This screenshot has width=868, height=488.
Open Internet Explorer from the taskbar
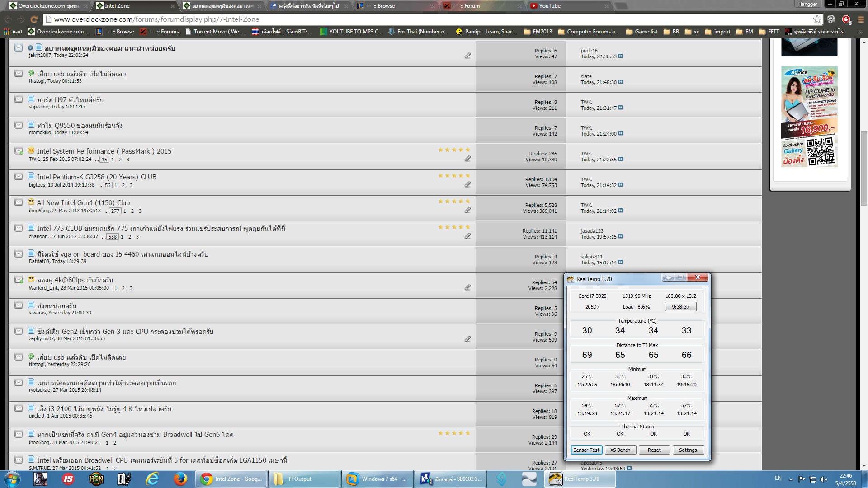[x=152, y=479]
